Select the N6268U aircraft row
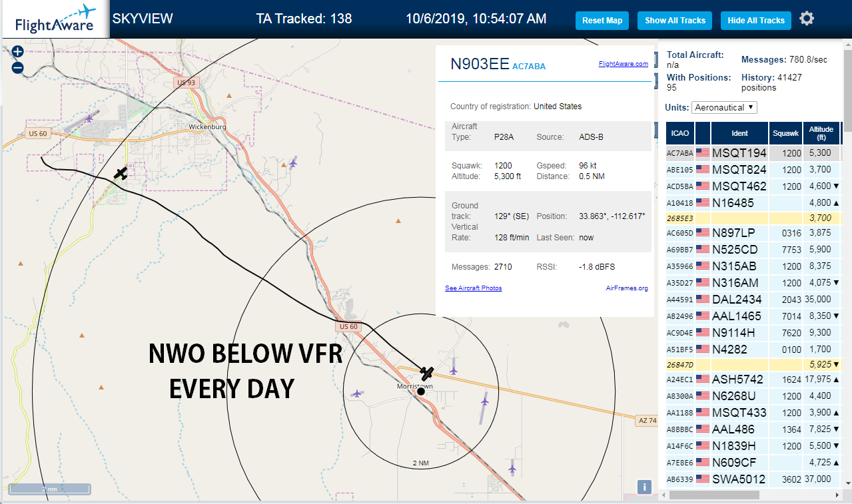Image resolution: width=852 pixels, height=504 pixels. [753, 395]
